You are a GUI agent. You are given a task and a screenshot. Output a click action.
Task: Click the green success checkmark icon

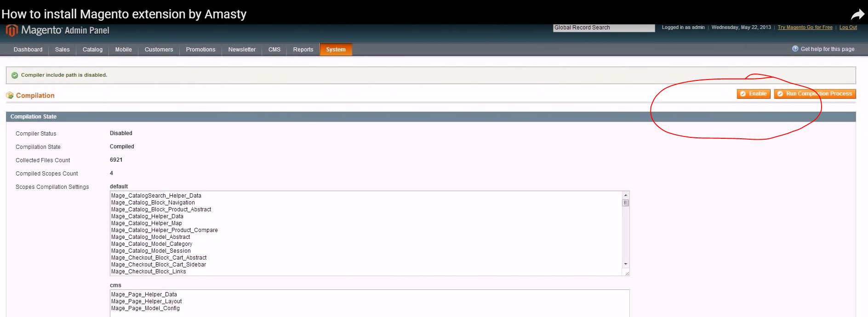15,75
